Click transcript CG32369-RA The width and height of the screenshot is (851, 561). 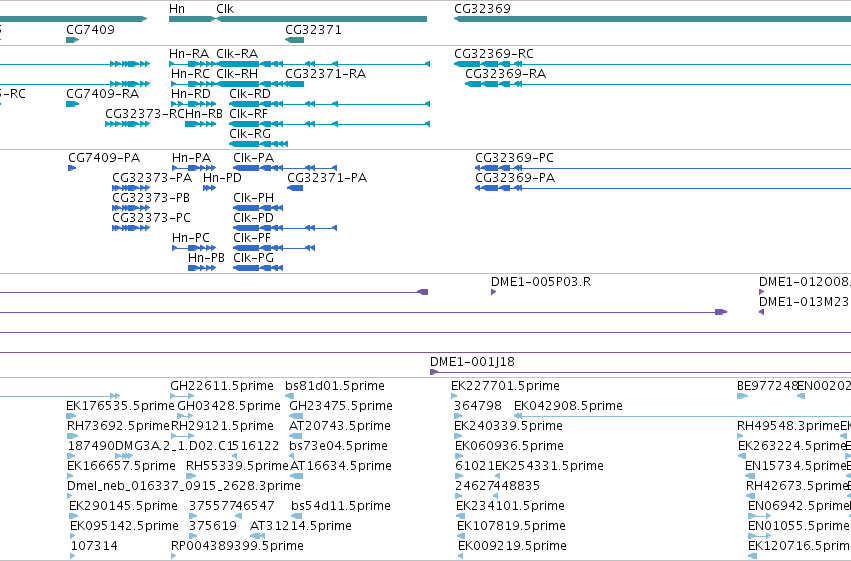point(505,74)
